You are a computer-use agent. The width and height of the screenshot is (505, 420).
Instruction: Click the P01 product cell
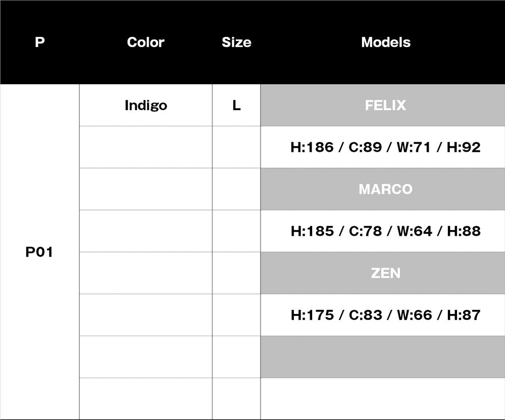pyautogui.click(x=39, y=252)
